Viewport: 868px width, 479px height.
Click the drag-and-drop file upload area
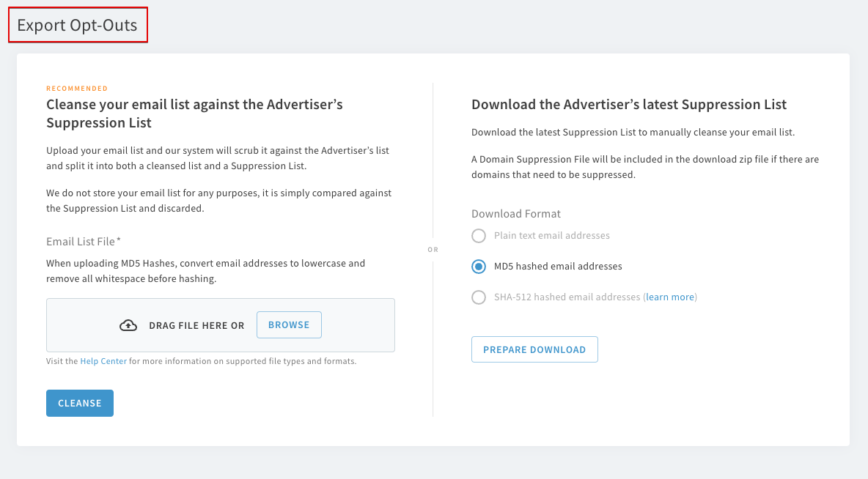[220, 324]
